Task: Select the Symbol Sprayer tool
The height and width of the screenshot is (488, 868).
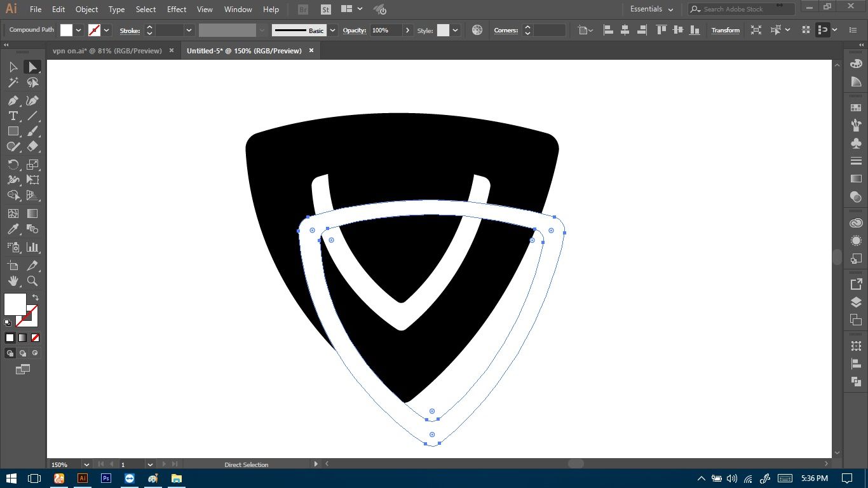Action: point(13,247)
